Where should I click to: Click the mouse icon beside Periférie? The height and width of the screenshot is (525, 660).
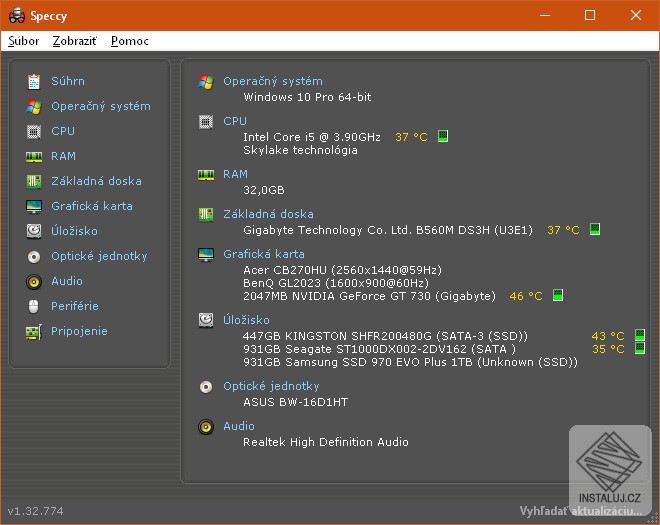point(34,306)
